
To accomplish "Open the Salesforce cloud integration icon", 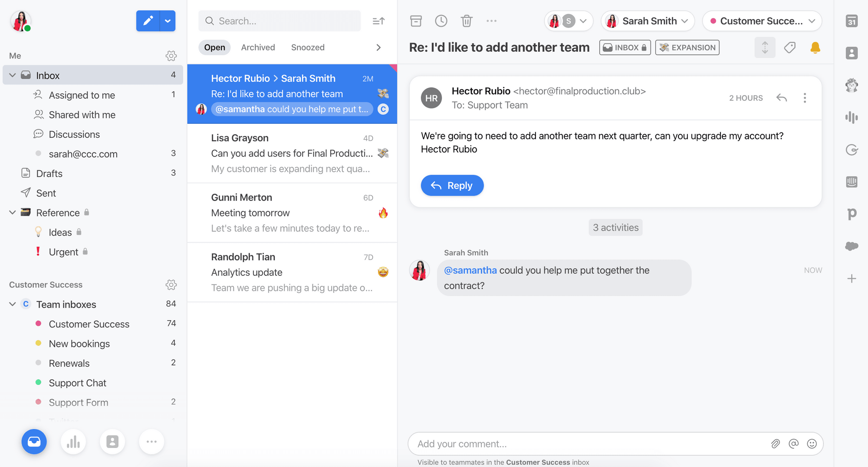I will (x=852, y=246).
